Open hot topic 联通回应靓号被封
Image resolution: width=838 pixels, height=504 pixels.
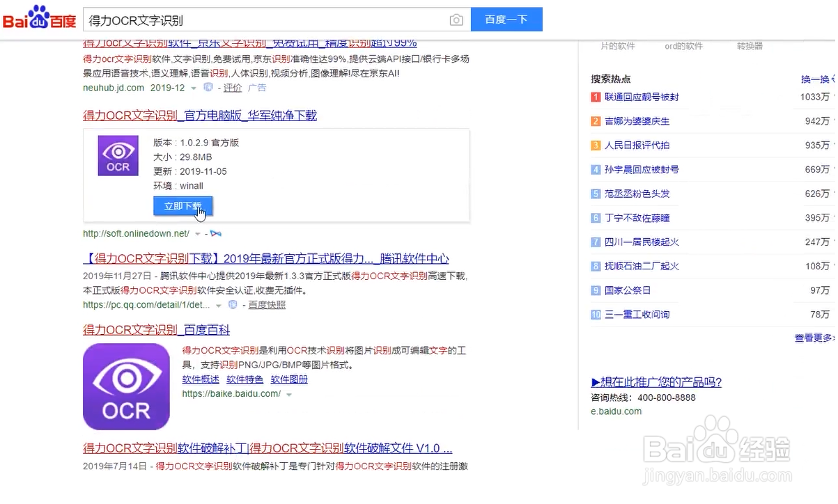pyautogui.click(x=642, y=97)
